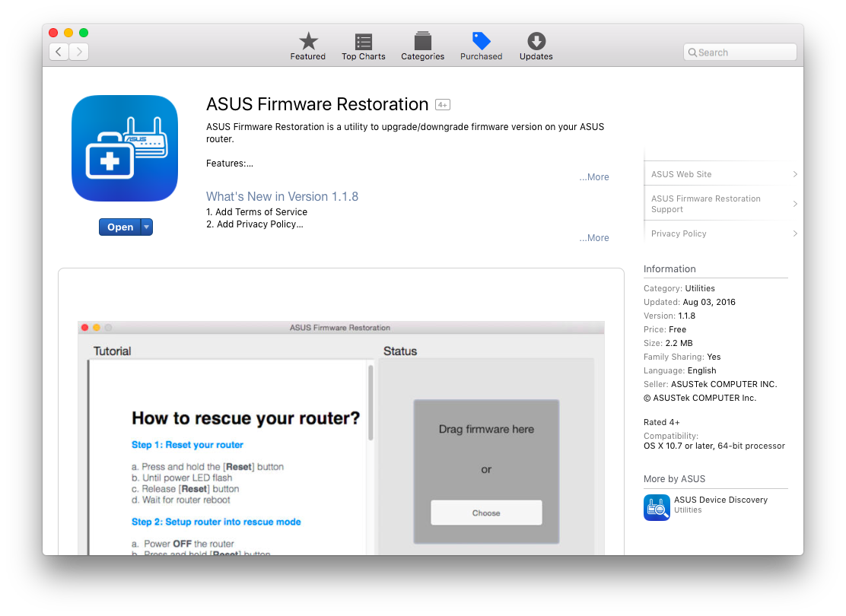This screenshot has width=846, height=616.
Task: Click the Updated: Aug 03, 2016 entry
Action: (x=689, y=302)
